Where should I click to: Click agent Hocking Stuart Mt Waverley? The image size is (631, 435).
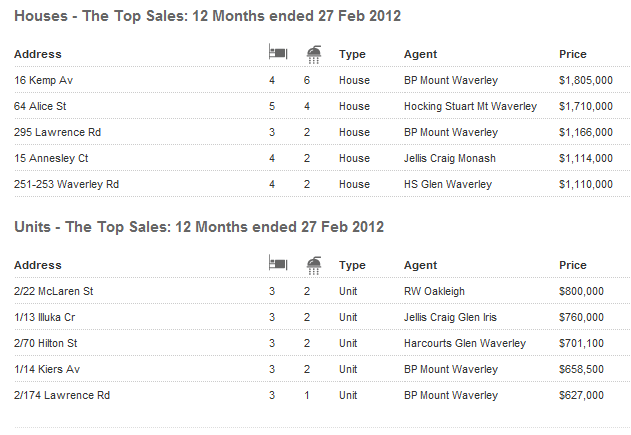pos(470,106)
